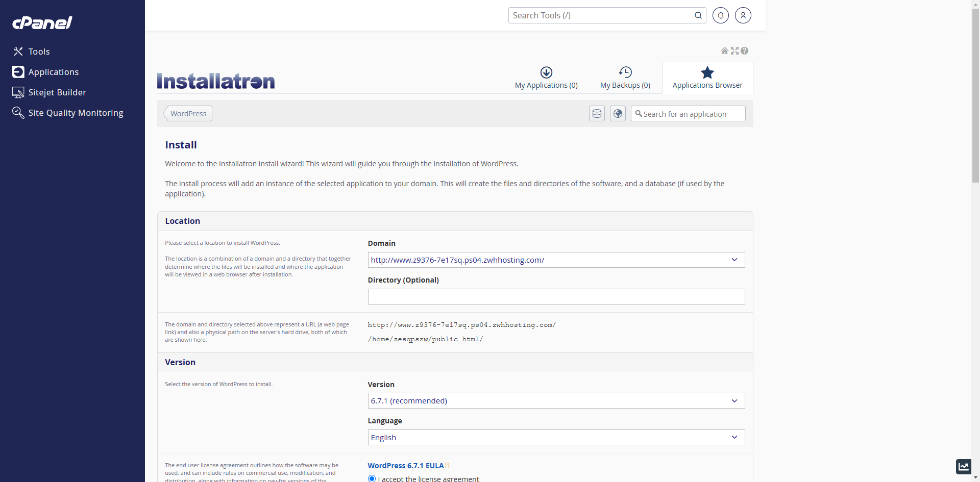Click the Installatron home icon
The width and height of the screenshot is (980, 482).
(725, 50)
